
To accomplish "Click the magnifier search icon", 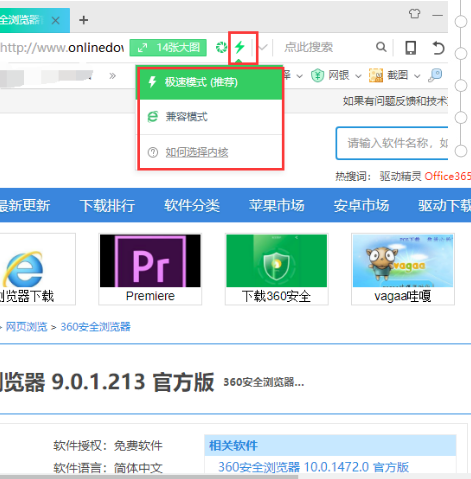I will [x=381, y=47].
